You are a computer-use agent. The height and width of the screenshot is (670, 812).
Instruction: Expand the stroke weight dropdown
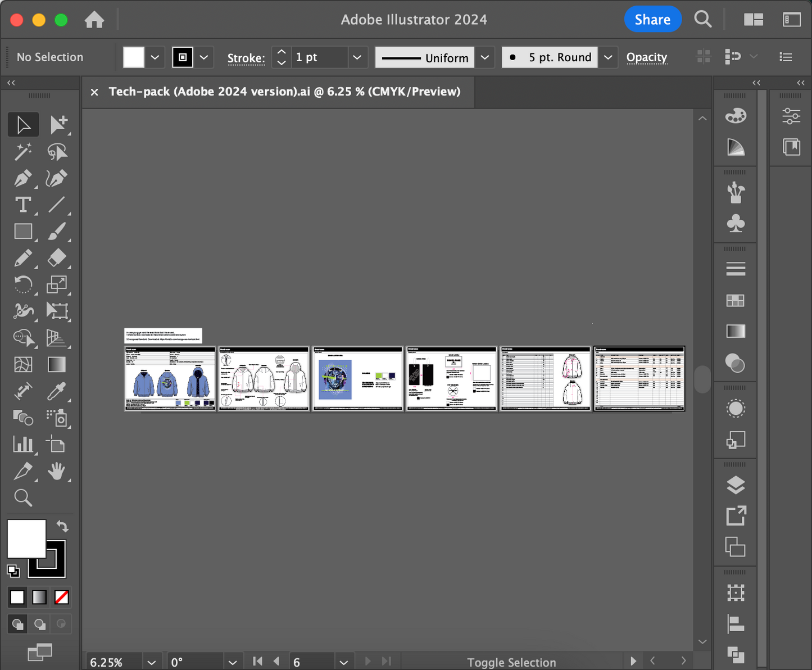coord(356,57)
